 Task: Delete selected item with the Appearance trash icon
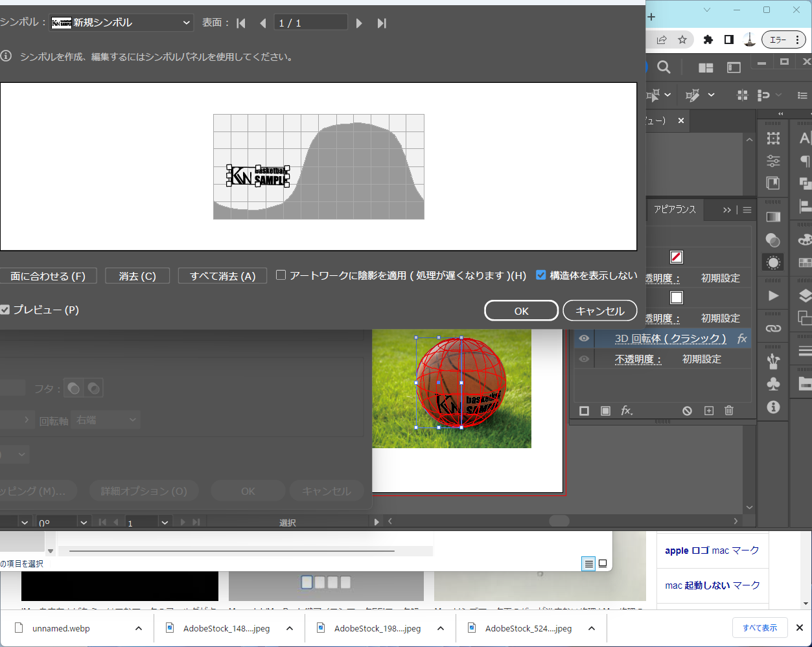[x=729, y=411]
